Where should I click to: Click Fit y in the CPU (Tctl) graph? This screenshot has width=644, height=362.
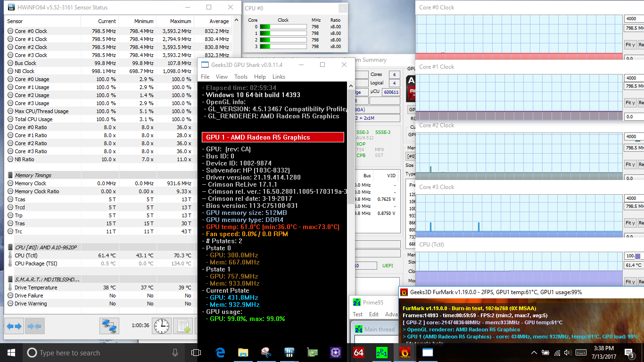coord(630,282)
